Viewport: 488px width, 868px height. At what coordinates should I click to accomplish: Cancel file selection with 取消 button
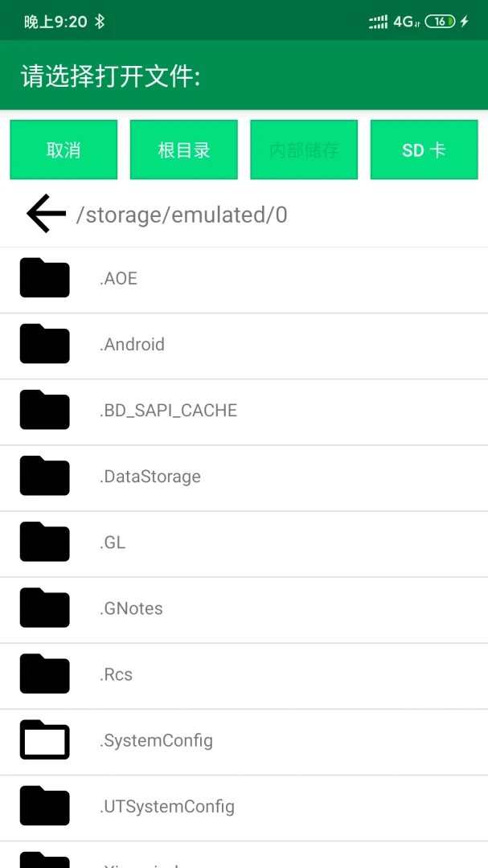click(64, 150)
